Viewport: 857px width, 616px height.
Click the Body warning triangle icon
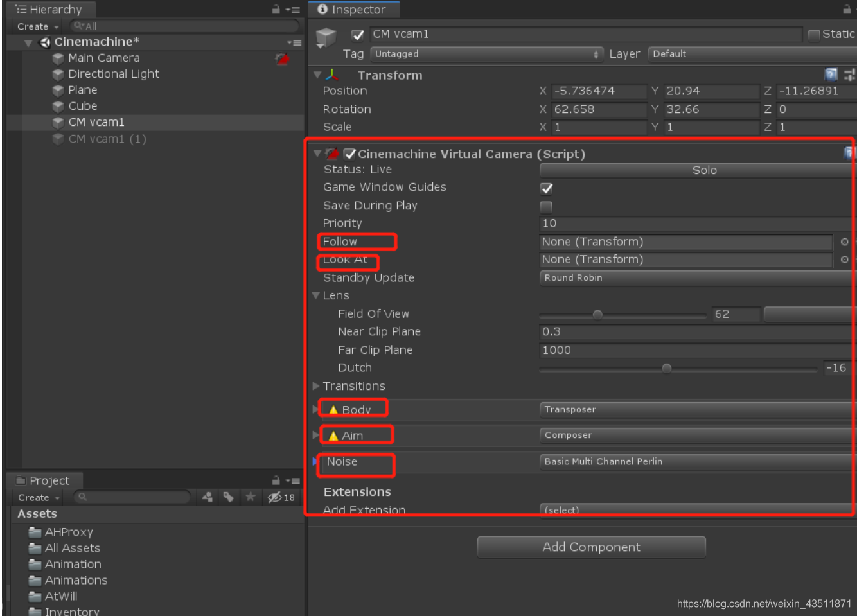tap(333, 410)
